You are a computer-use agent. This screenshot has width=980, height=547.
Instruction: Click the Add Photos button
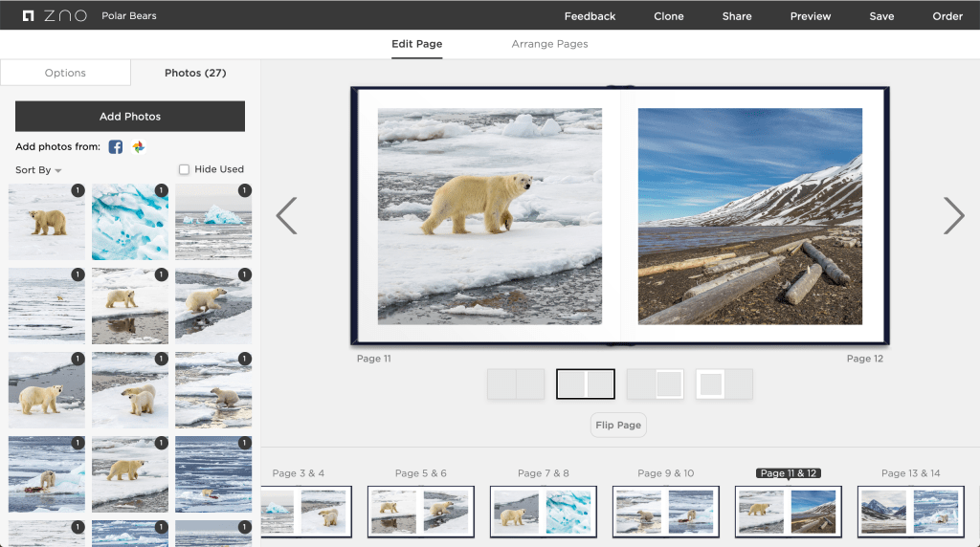coord(130,117)
